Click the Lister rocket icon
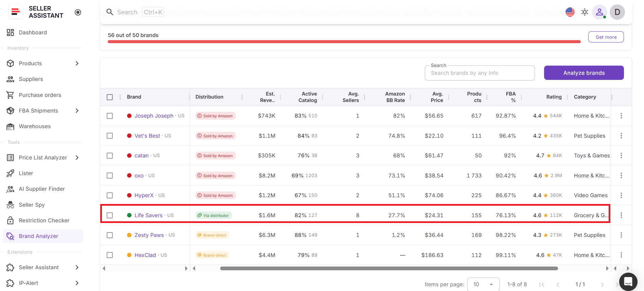 pos(11,173)
